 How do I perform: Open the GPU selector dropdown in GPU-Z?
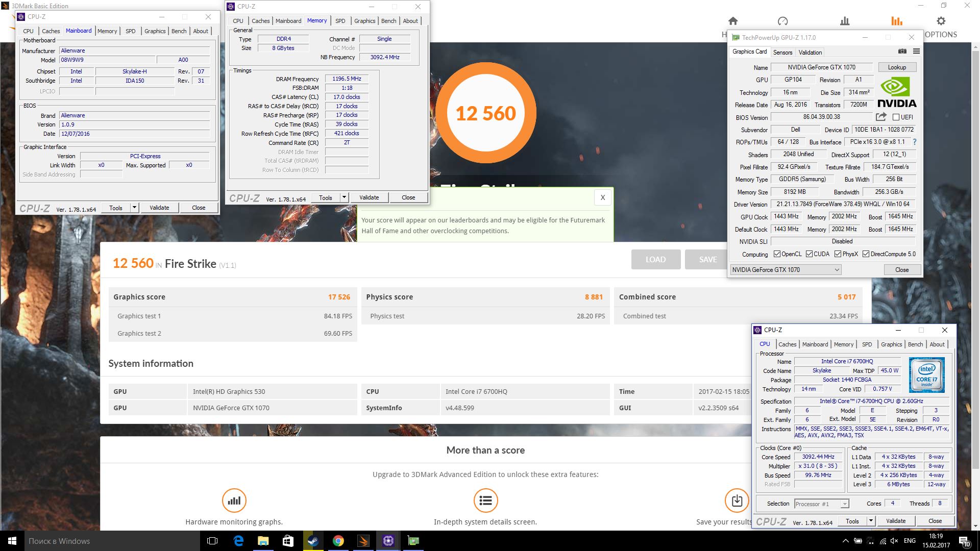coord(785,269)
